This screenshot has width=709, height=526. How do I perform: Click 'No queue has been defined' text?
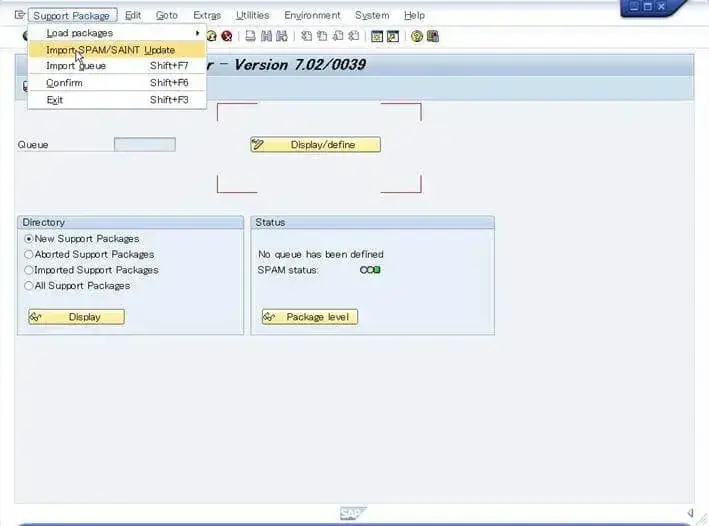point(321,254)
